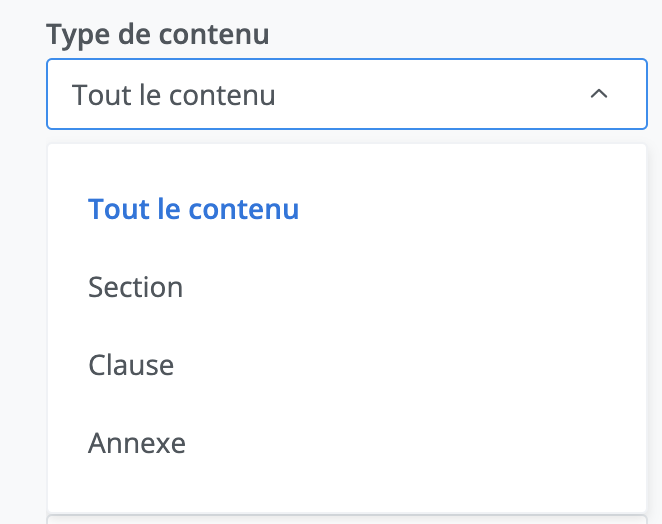The image size is (662, 524).
Task: Choose the 'Clause' option
Action: (x=131, y=365)
